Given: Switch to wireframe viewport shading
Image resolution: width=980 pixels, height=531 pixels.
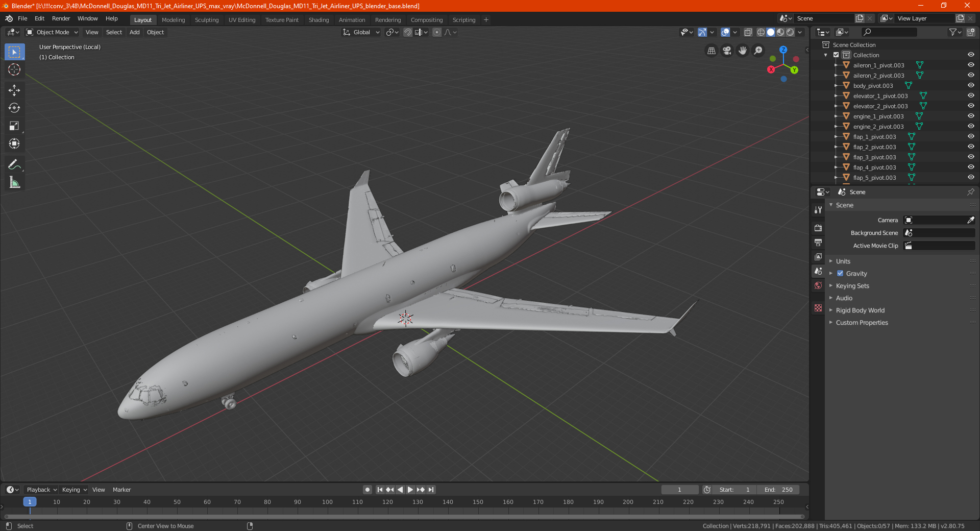Looking at the screenshot, I should (x=761, y=32).
